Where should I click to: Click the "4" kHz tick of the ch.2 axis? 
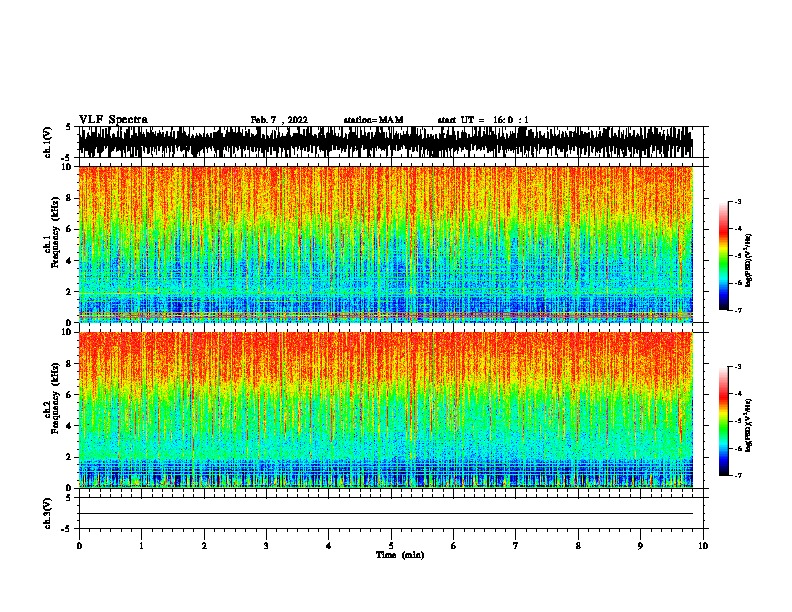click(x=70, y=426)
